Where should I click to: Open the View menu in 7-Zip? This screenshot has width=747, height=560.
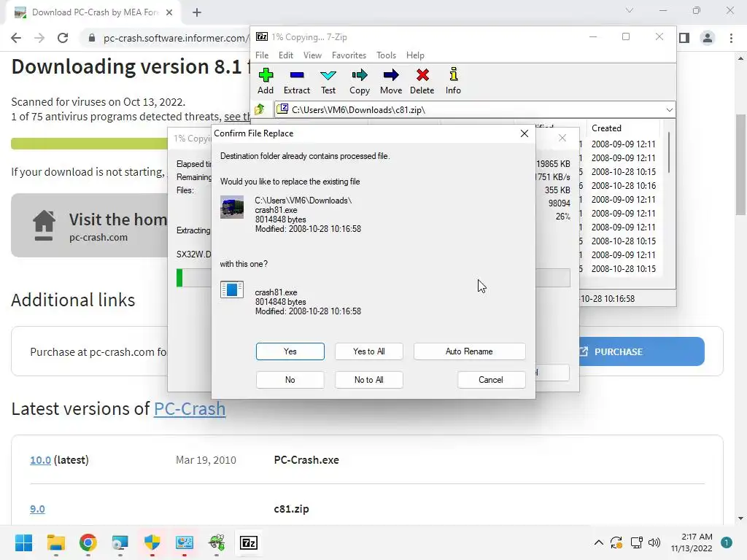coord(312,55)
